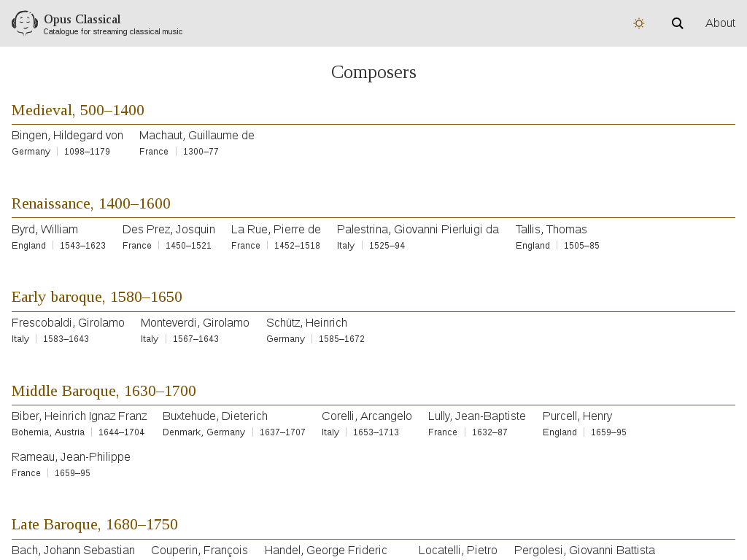Image resolution: width=747 pixels, height=560 pixels.
Task: Open composer Corelli, Arcangelo
Action: (367, 416)
